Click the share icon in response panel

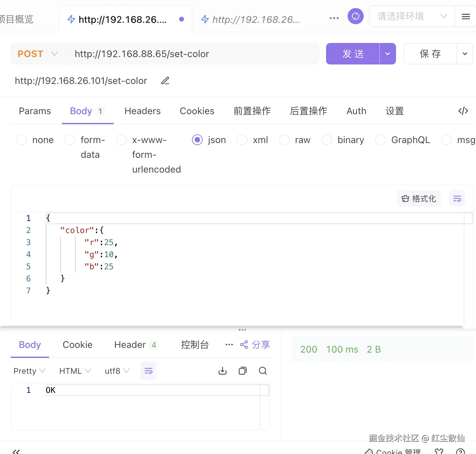click(x=244, y=345)
